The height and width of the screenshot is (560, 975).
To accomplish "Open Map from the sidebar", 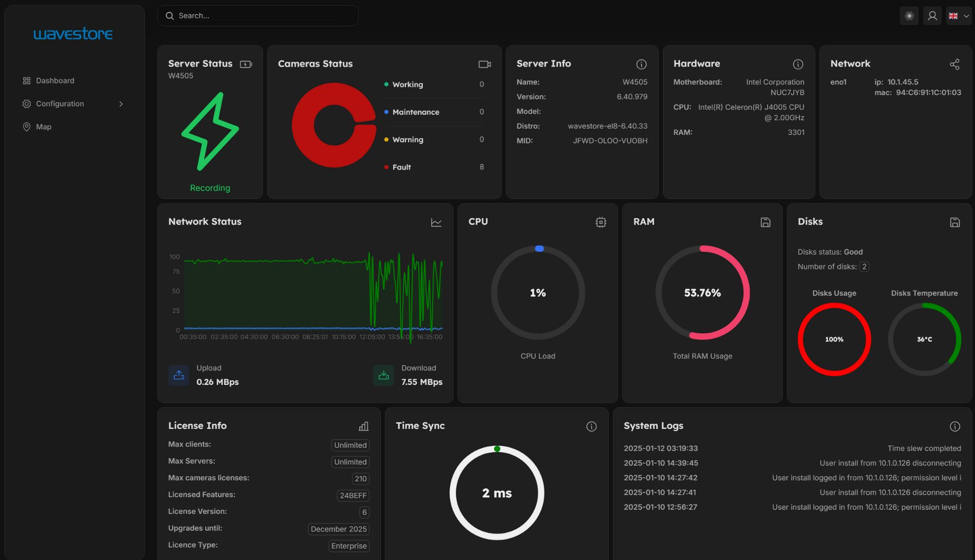I will [x=43, y=127].
